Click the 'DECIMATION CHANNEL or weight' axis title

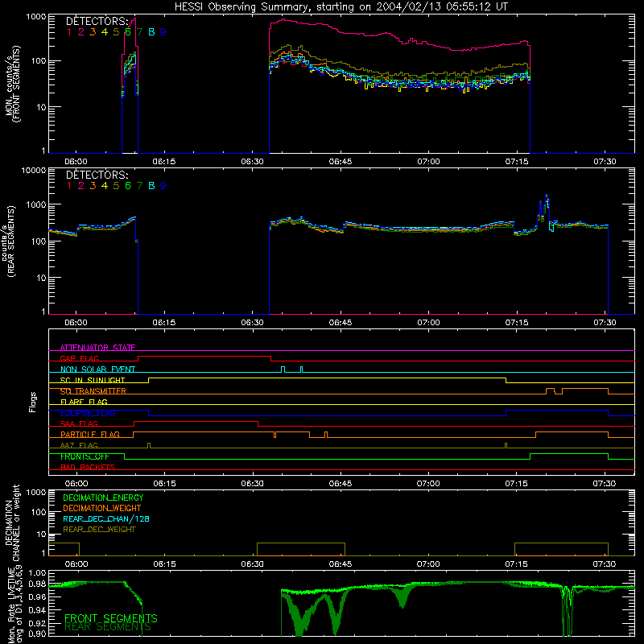12,522
